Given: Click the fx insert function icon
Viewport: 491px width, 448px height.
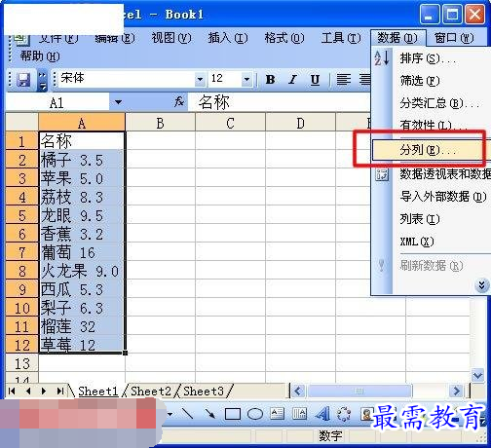Looking at the screenshot, I should click(x=179, y=102).
